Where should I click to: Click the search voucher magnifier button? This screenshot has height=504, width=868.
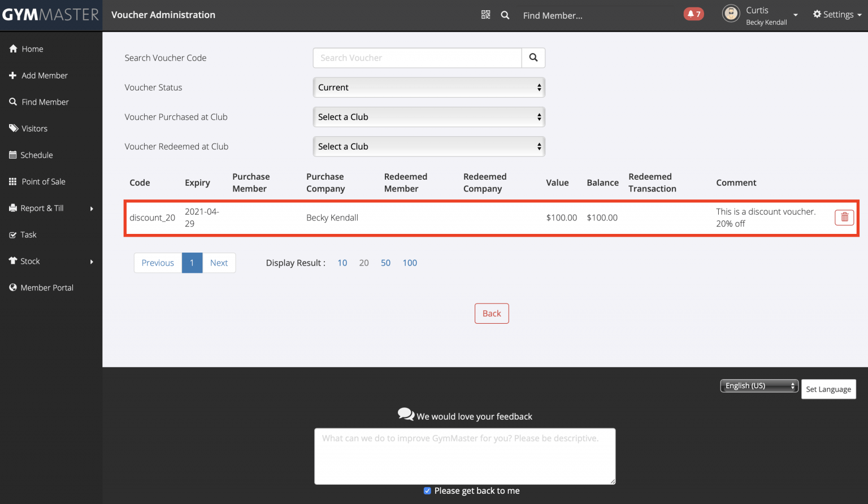[533, 58]
